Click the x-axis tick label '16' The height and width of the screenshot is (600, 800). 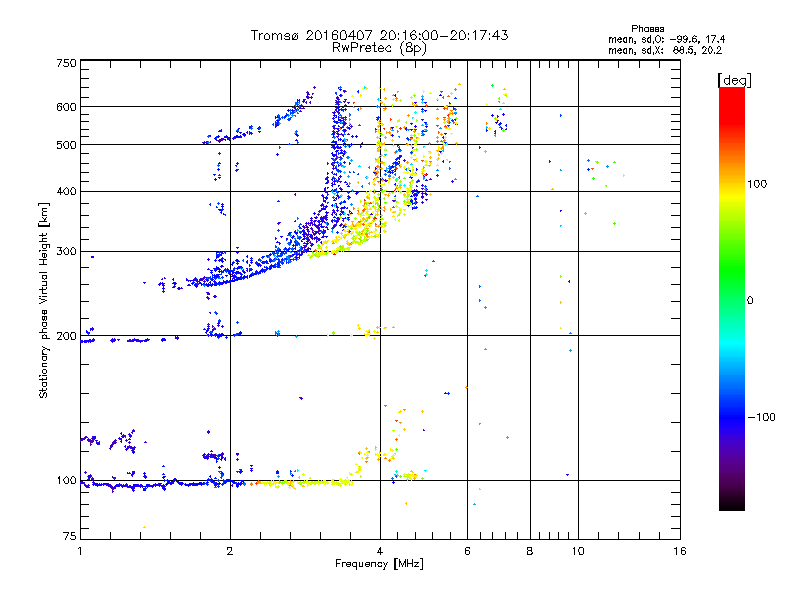click(680, 551)
